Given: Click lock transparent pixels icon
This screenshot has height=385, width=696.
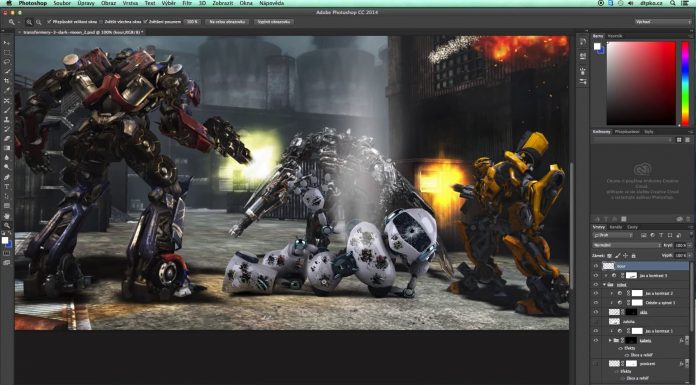Looking at the screenshot, I should (x=609, y=256).
